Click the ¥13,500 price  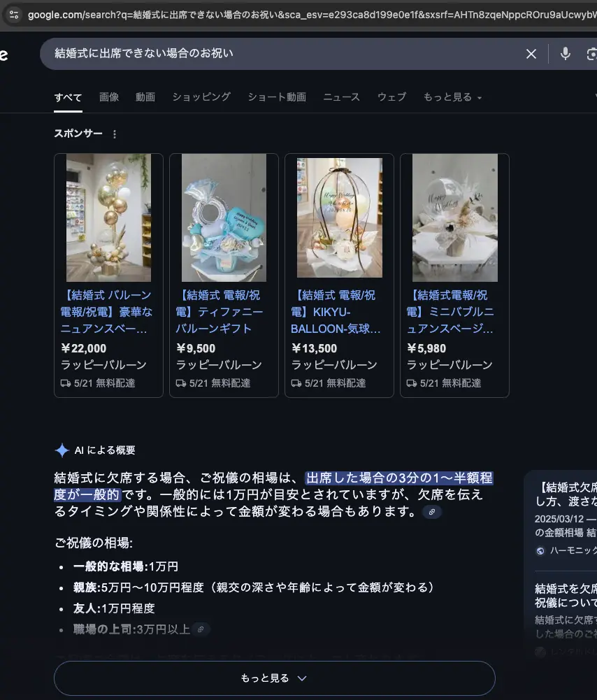coord(314,348)
